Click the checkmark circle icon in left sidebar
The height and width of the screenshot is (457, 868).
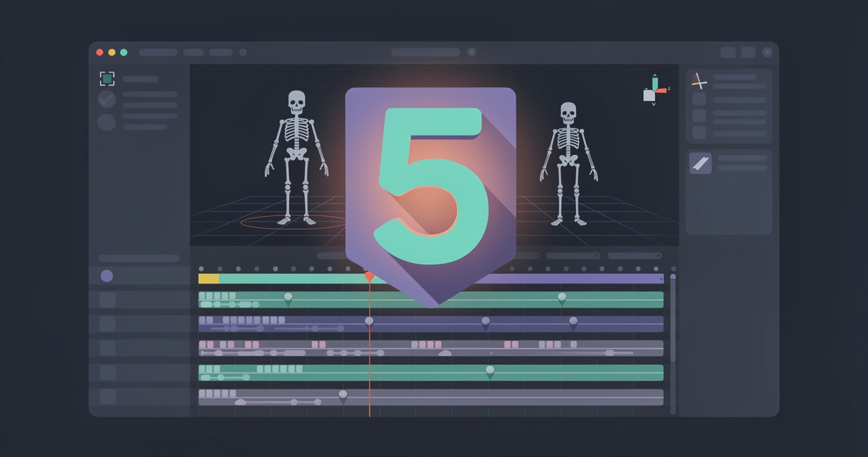tap(106, 99)
